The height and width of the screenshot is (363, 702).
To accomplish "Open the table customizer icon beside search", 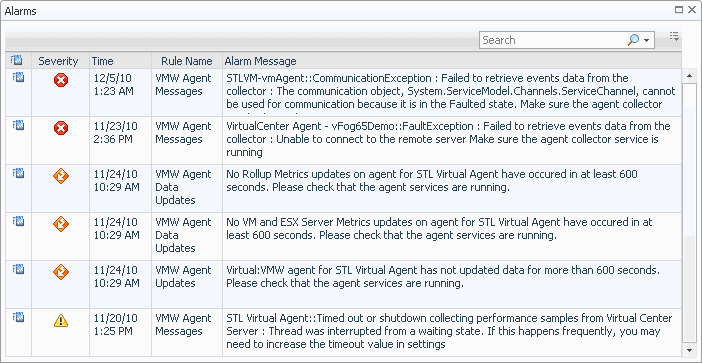I will (674, 36).
